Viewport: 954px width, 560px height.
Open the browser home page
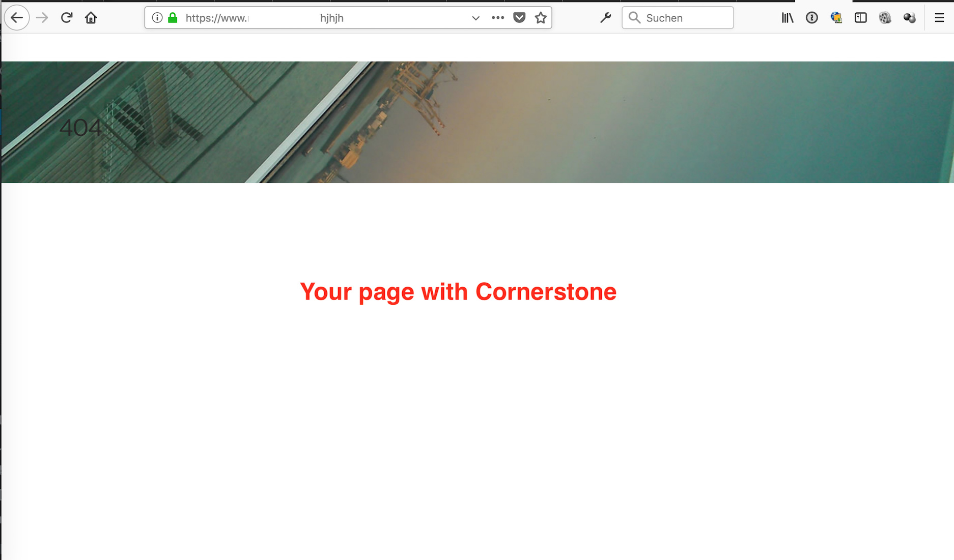(x=91, y=18)
